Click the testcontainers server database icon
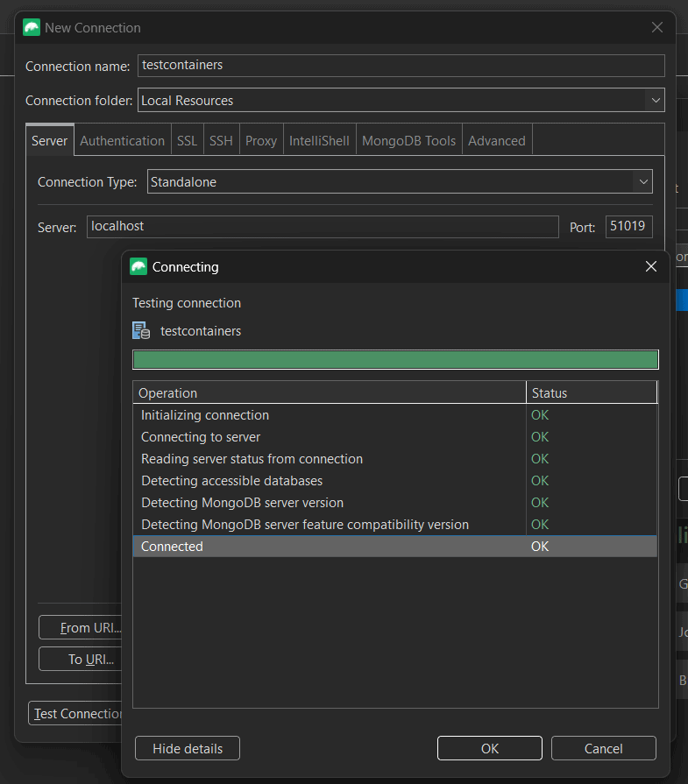Image resolution: width=688 pixels, height=784 pixels. 141,330
